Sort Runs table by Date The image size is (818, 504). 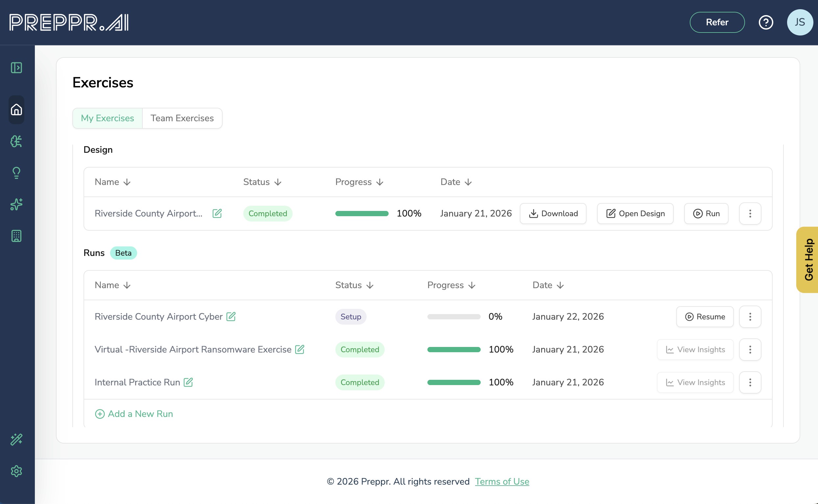tap(548, 285)
